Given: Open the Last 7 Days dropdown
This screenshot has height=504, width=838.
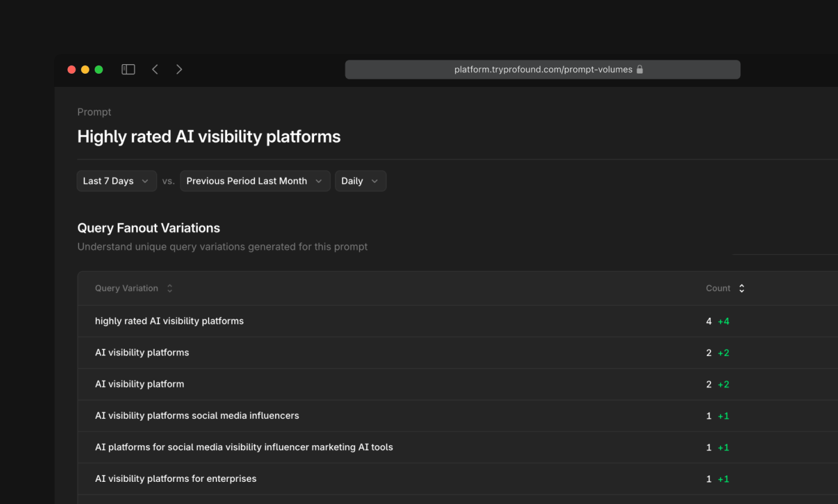Looking at the screenshot, I should [x=117, y=181].
